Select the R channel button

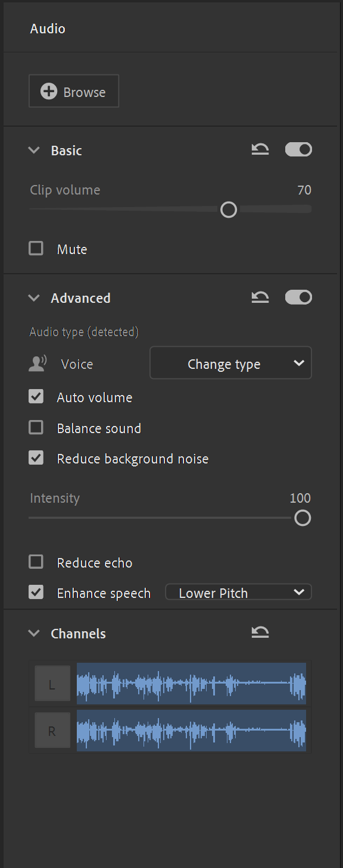(x=52, y=731)
